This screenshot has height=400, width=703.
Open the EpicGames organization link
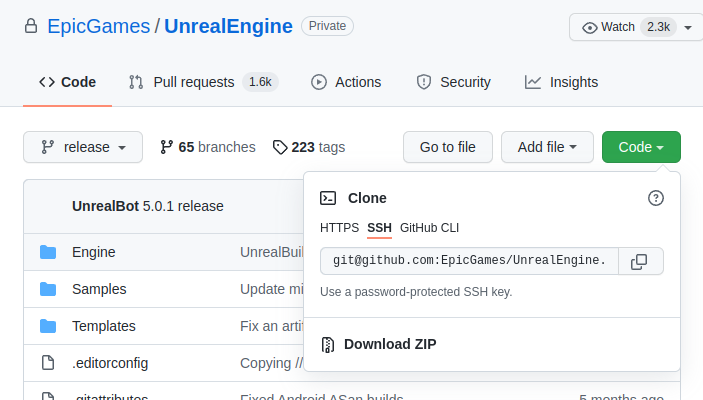pos(99,26)
